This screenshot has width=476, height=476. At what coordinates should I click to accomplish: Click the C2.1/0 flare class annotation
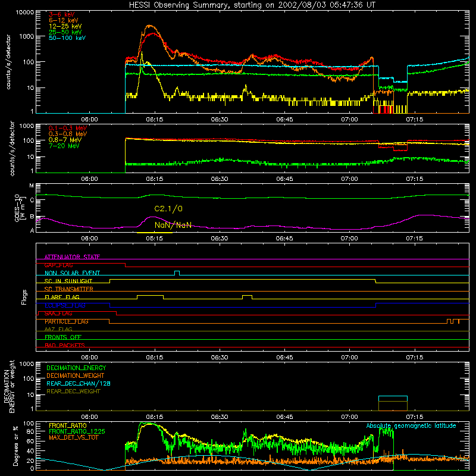pos(168,209)
